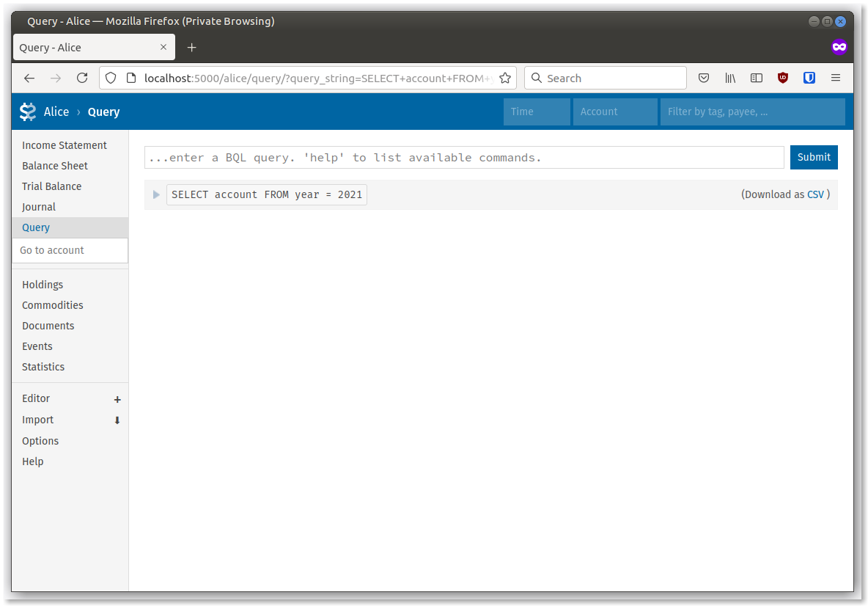868x606 pixels.
Task: Click the tracking protection shield in the address bar
Action: point(110,78)
